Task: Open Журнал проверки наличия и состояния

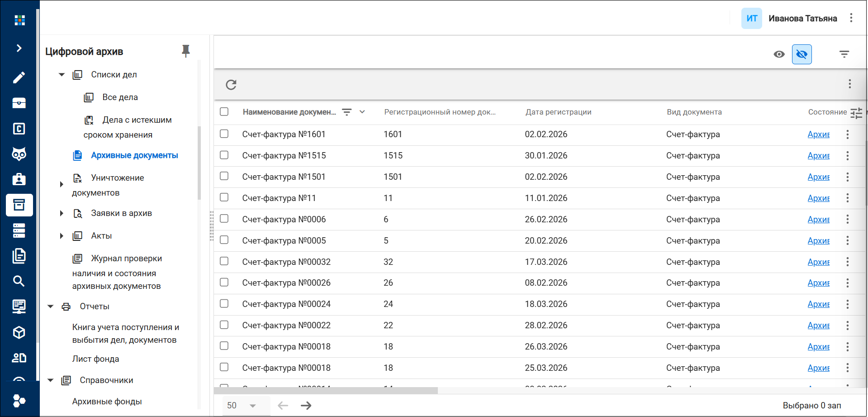Action: click(x=117, y=272)
